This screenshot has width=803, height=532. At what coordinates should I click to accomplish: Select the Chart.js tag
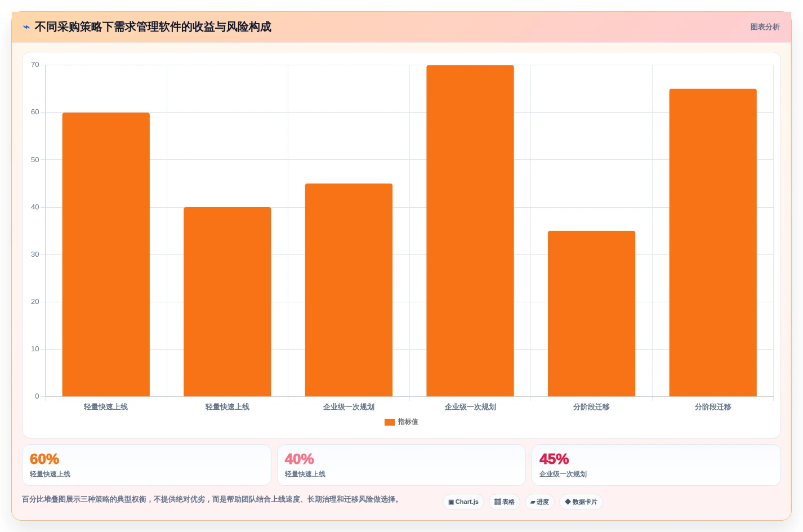pos(463,502)
